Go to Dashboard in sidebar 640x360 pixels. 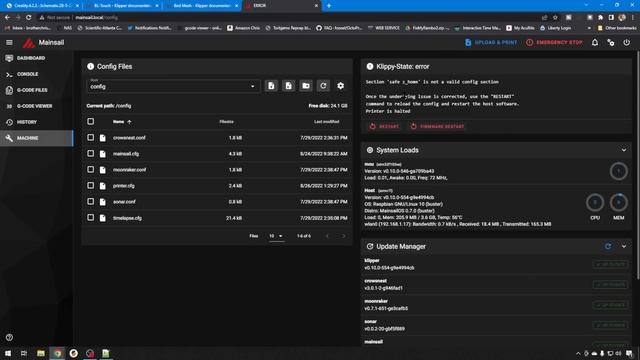[x=37, y=58]
